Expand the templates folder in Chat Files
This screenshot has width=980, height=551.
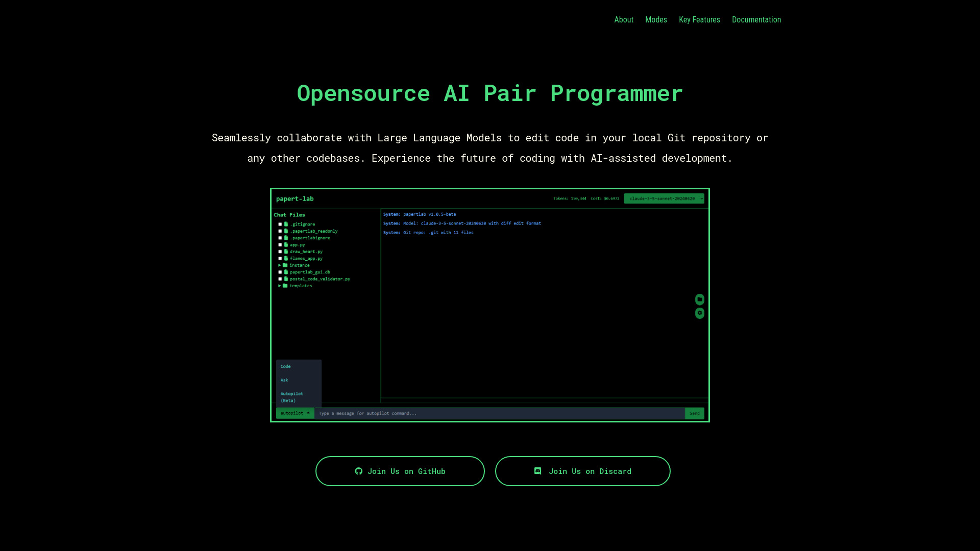pos(280,285)
